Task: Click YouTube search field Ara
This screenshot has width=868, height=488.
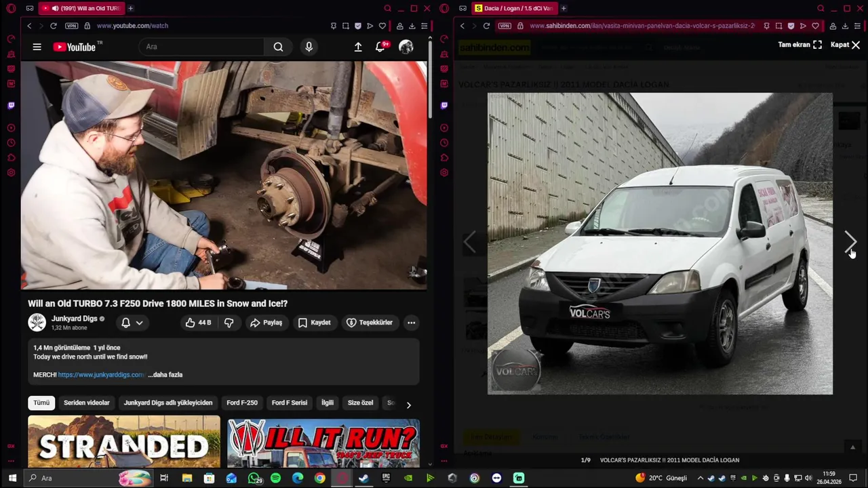Action: [201, 47]
